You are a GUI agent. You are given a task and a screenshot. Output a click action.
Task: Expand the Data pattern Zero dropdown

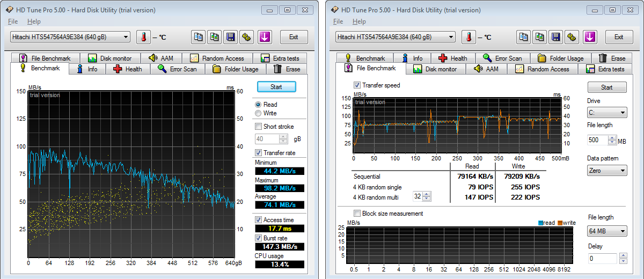607,170
